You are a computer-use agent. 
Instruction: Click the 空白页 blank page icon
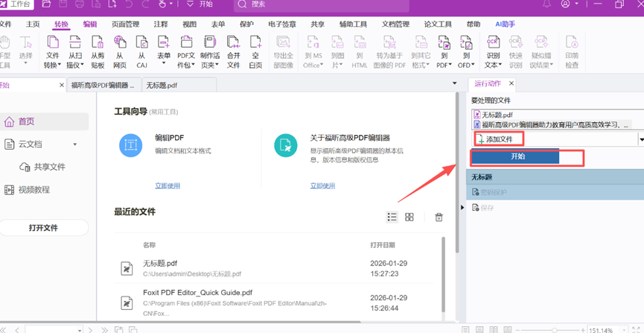pos(255,51)
